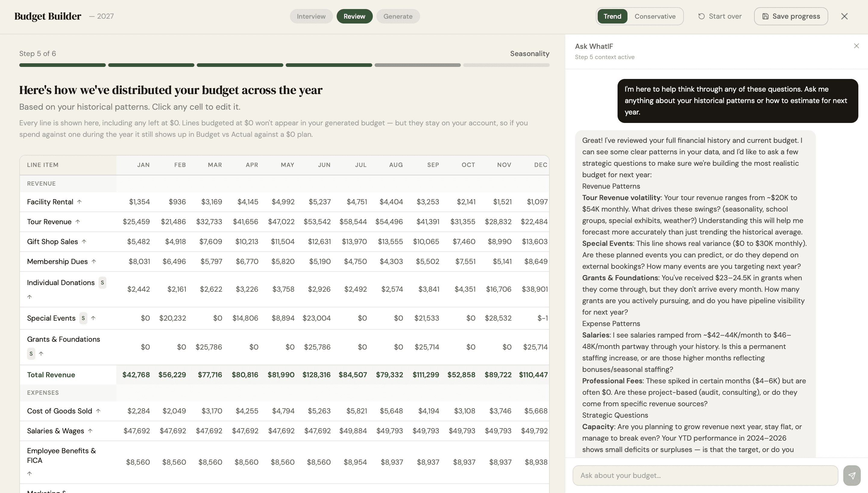This screenshot has width=868, height=493.
Task: Click the trend arrow under Grants & Foundations
Action: point(41,353)
